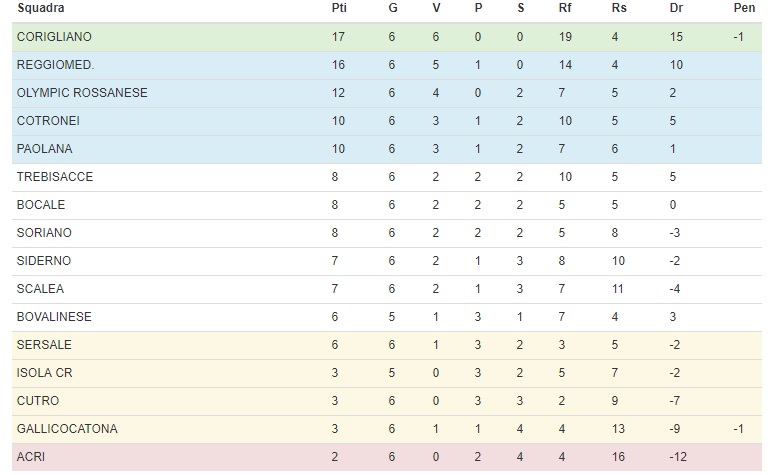Screen dimensions: 782x475
Task: Click the Dr goal difference header
Action: 676,8
